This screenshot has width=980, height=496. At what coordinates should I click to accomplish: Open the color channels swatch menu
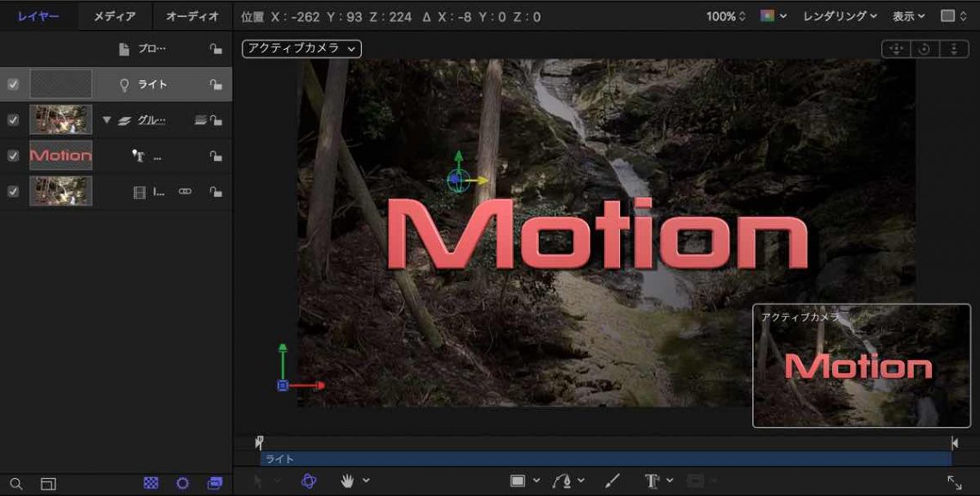773,16
